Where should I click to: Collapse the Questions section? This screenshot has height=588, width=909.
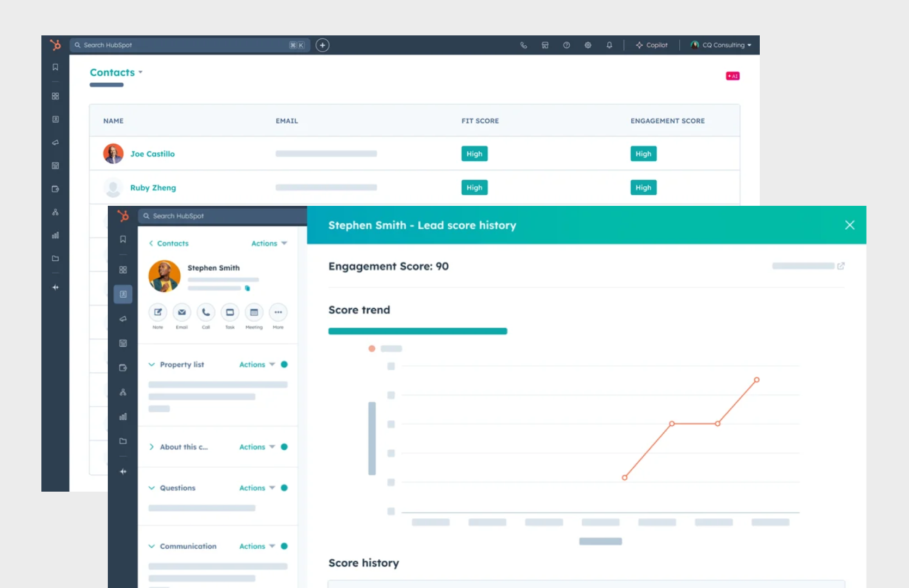(151, 488)
